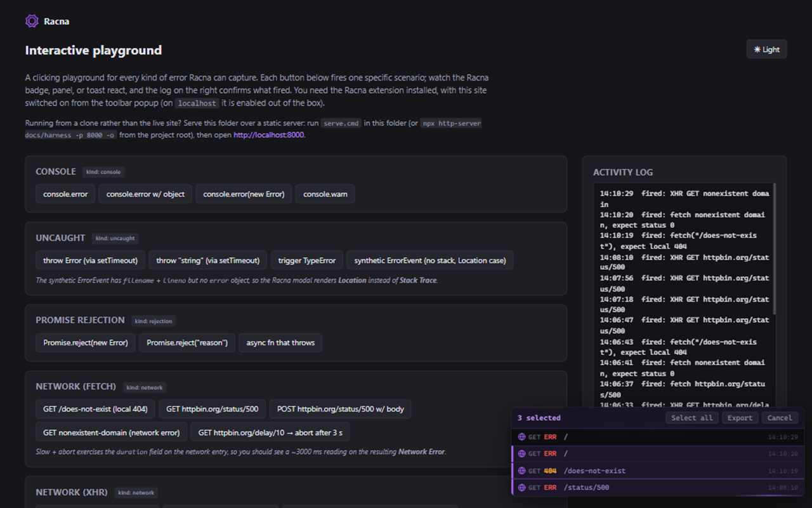Click Select all in selection panel

pos(692,418)
